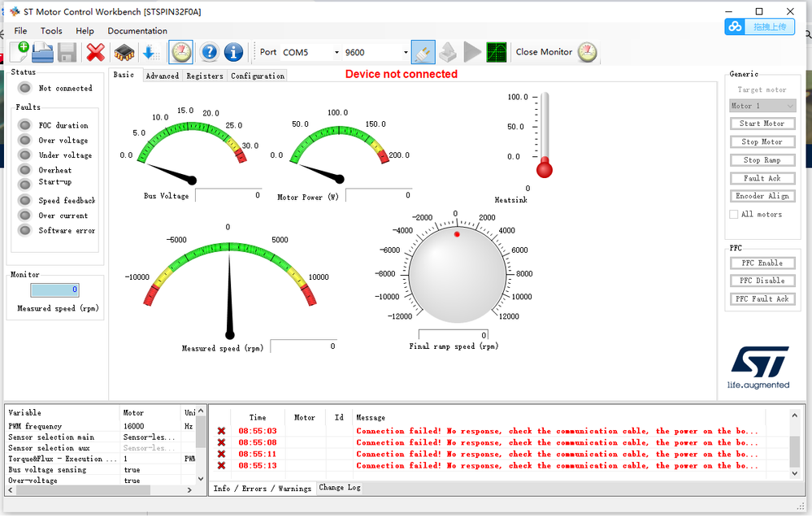Click the connect plug icon
Image resolution: width=812 pixels, height=531 pixels.
423,52
